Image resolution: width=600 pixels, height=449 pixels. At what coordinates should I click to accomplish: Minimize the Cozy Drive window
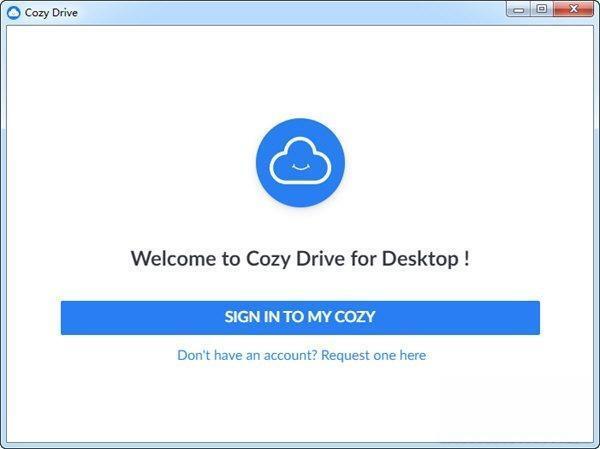[x=518, y=9]
